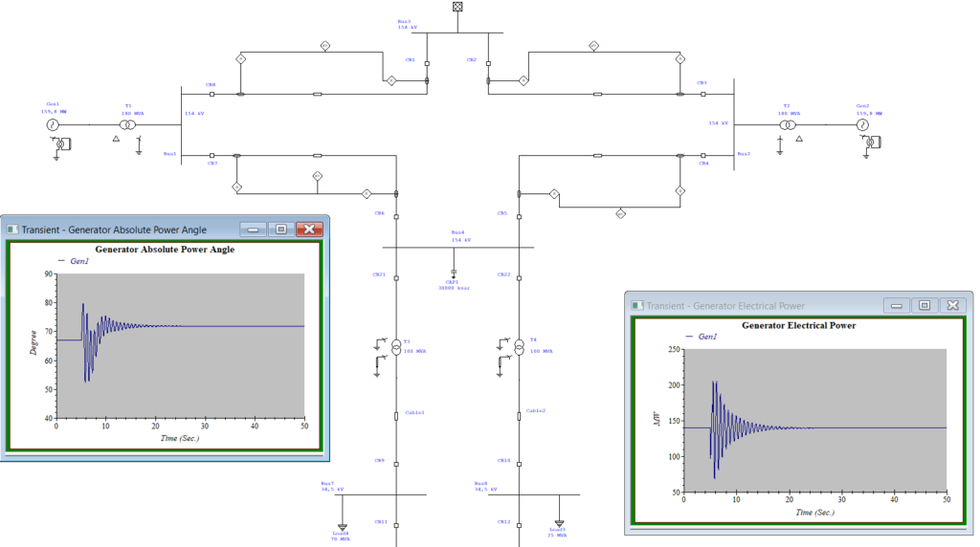The image size is (980, 547).
Task: Maximize the Generator Electrical Power window
Action: pyautogui.click(x=925, y=305)
